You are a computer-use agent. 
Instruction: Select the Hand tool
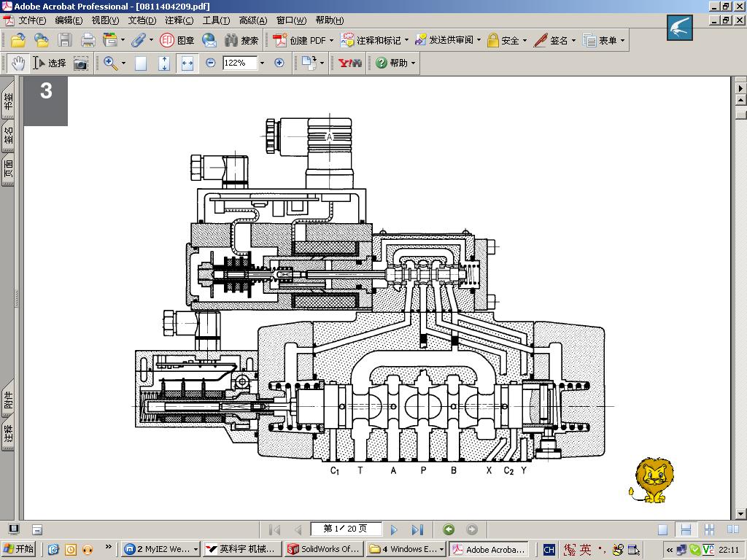tap(18, 63)
